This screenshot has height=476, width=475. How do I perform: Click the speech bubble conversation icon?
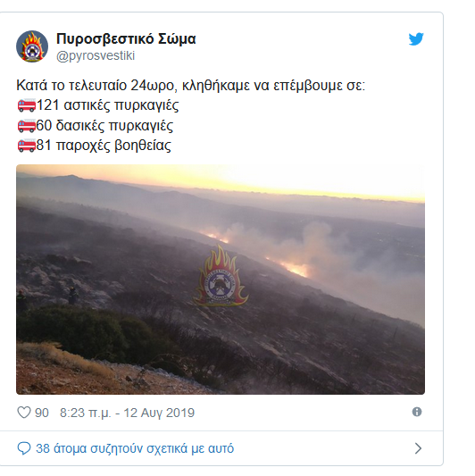pos(24,448)
